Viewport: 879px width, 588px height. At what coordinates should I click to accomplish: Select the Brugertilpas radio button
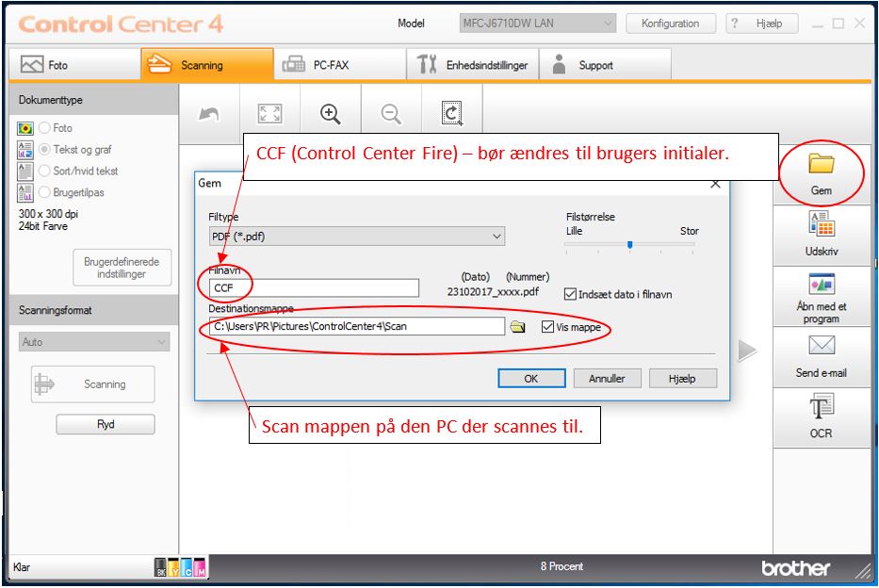point(44,192)
